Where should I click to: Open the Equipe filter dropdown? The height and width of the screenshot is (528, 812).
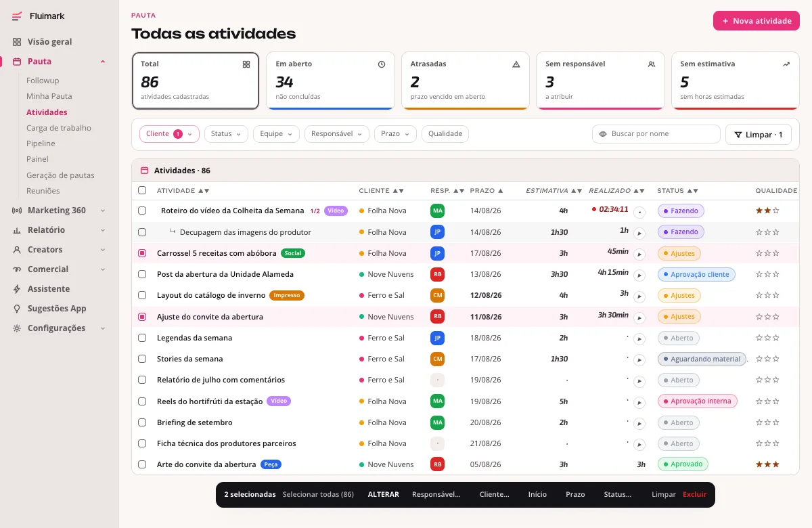[276, 134]
